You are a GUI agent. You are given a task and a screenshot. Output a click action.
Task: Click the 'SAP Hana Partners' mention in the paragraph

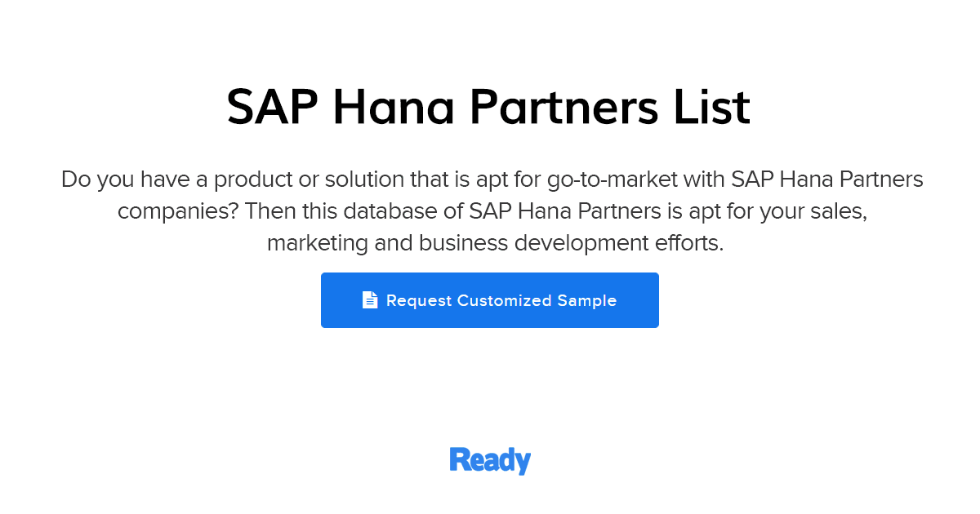[827, 179]
